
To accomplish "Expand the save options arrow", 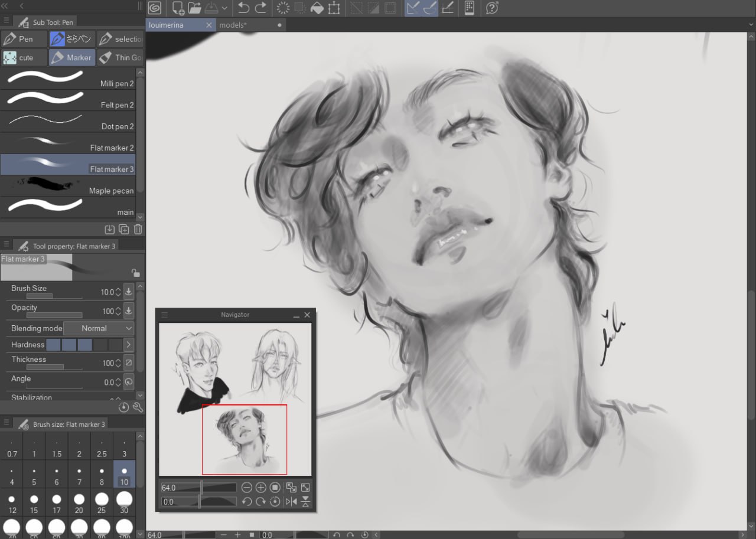I will (224, 8).
